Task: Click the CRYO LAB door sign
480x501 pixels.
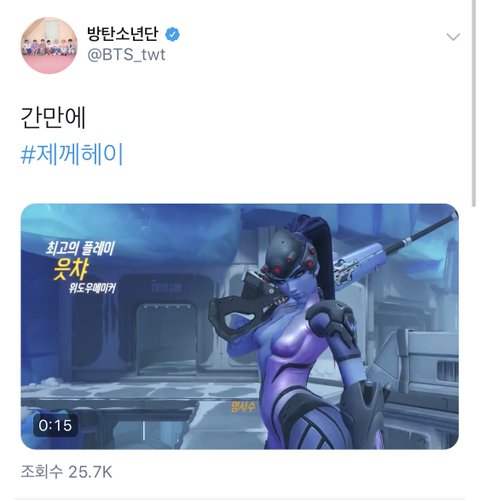Action: (x=166, y=287)
